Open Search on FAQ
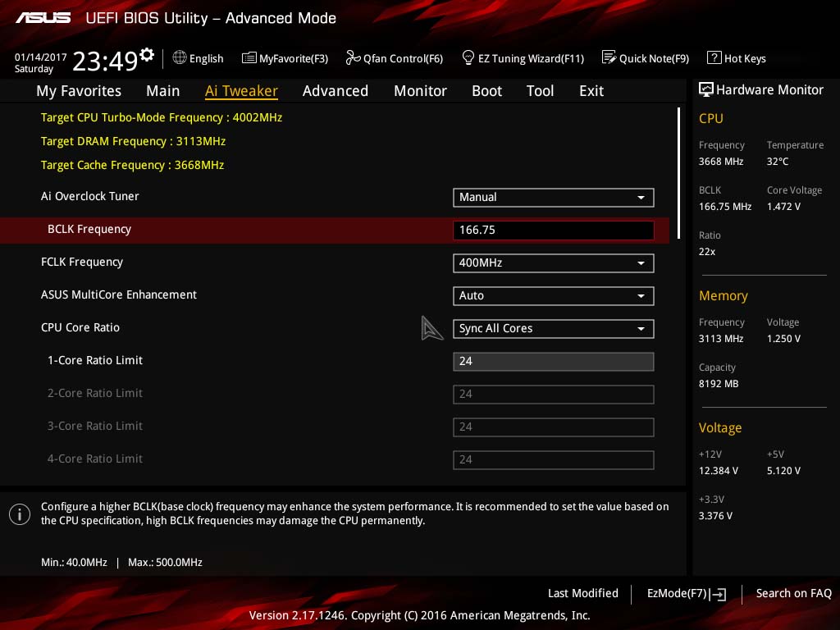Image resolution: width=840 pixels, height=630 pixels. (x=793, y=593)
